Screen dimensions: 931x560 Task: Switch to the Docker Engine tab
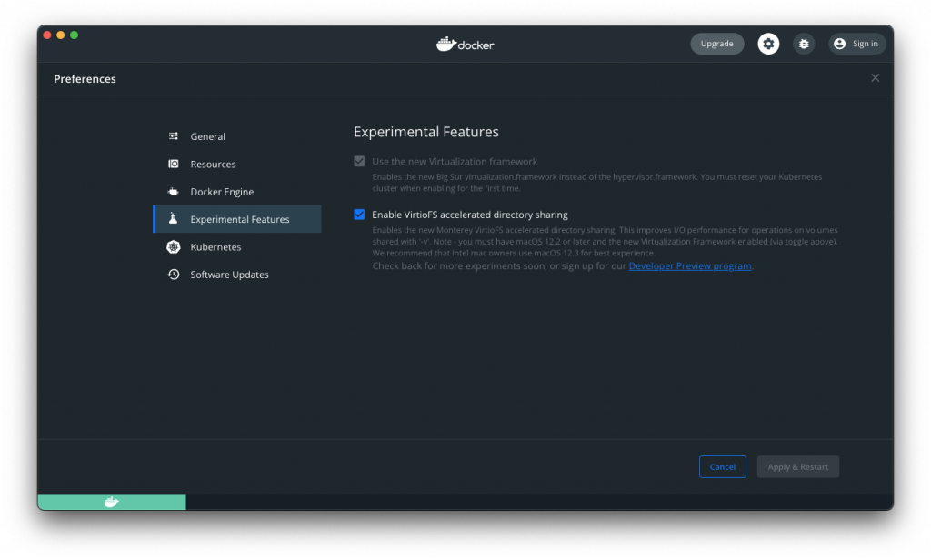[x=237, y=192]
